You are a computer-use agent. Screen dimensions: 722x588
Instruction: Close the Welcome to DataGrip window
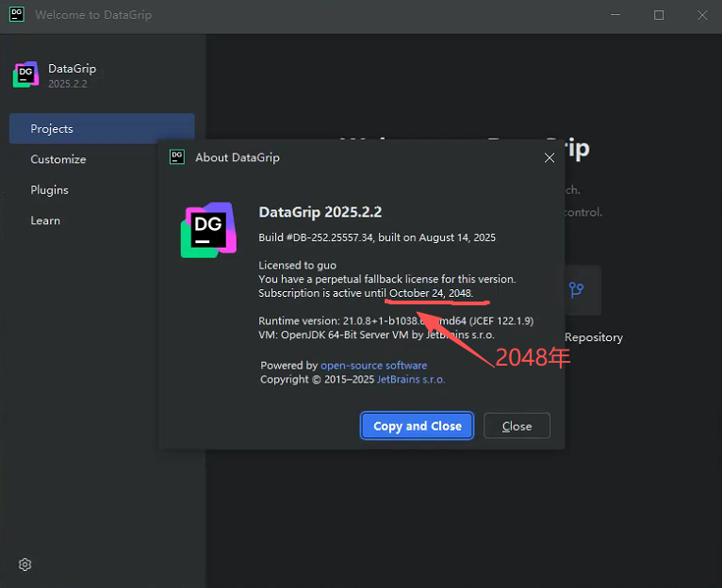pyautogui.click(x=702, y=15)
